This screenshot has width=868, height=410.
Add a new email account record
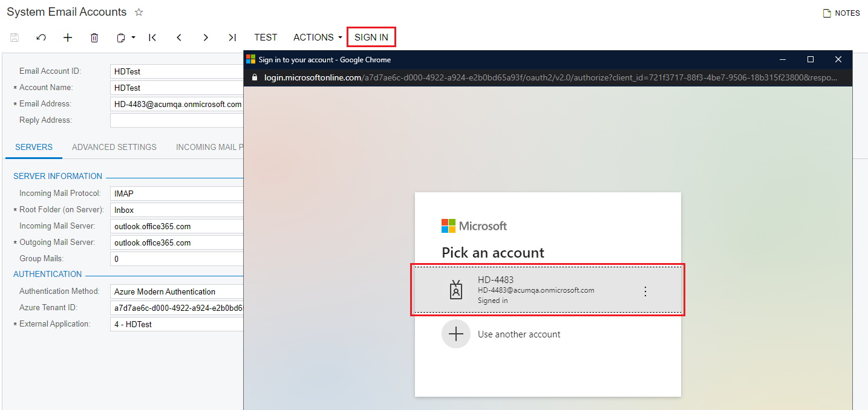point(67,37)
